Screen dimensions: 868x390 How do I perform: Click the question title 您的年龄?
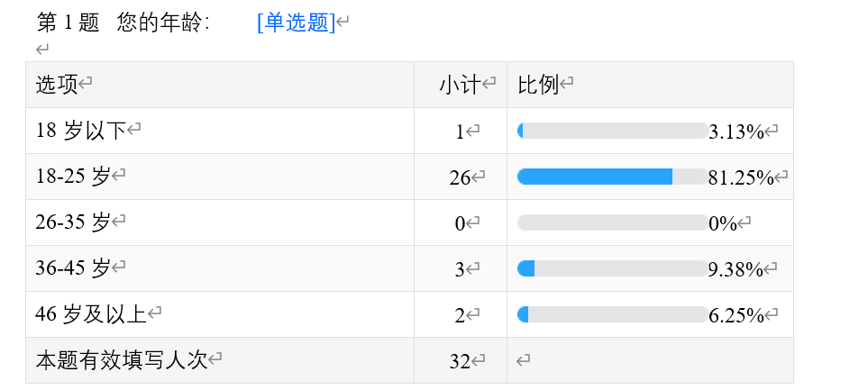click(x=163, y=23)
